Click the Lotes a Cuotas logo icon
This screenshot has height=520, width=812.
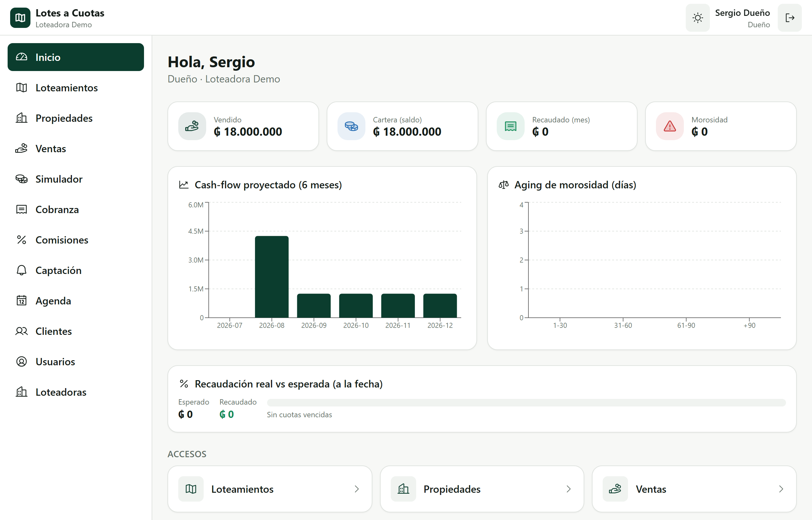tap(20, 17)
